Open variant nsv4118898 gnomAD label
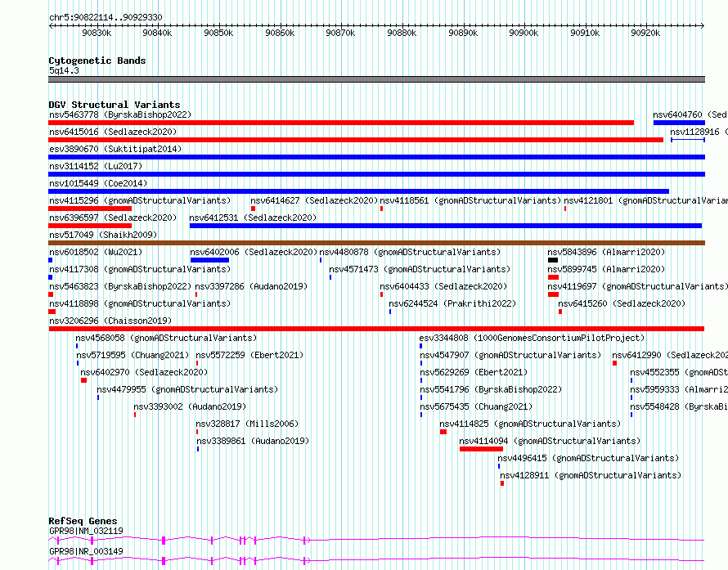The height and width of the screenshot is (570, 728). tap(140, 303)
